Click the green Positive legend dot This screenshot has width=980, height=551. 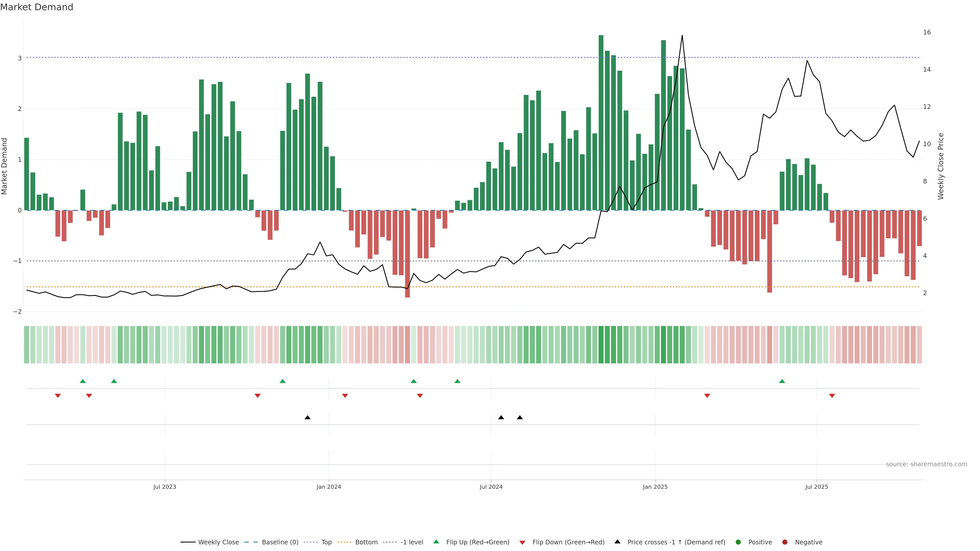738,542
